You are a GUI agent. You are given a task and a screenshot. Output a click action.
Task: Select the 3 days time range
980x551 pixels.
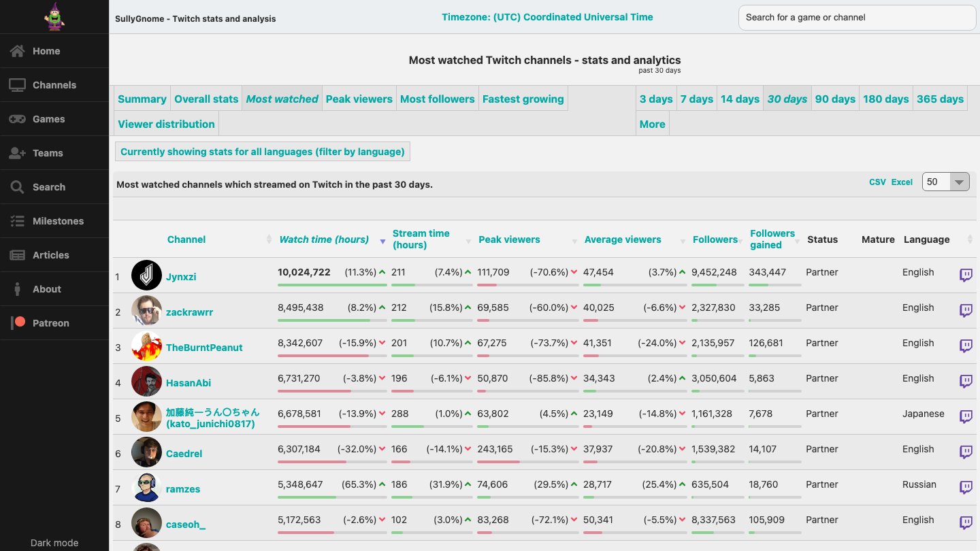click(656, 99)
